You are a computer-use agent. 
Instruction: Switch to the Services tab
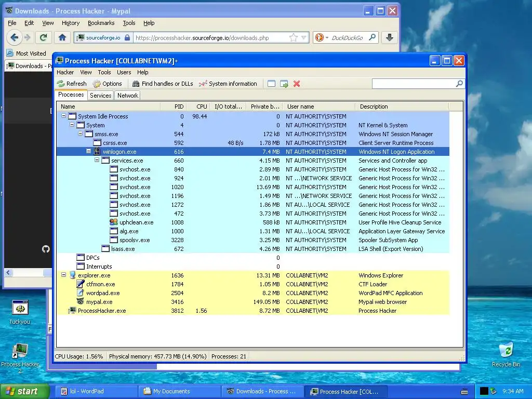coord(100,96)
